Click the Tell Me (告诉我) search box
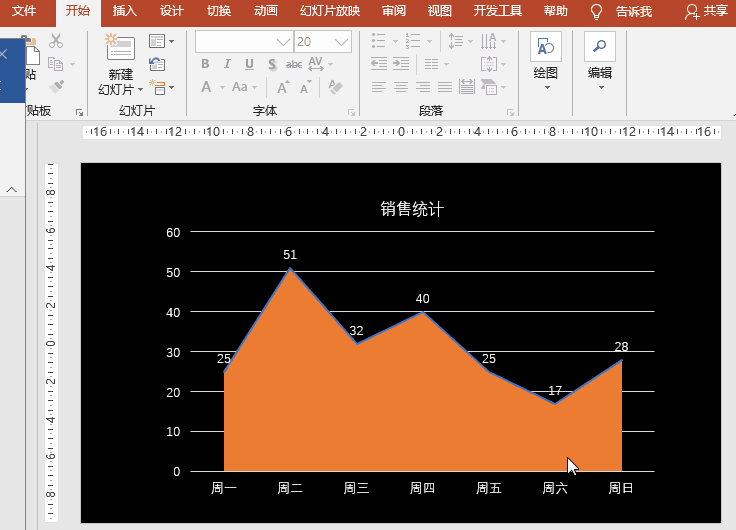The height and width of the screenshot is (530, 736). pyautogui.click(x=634, y=11)
